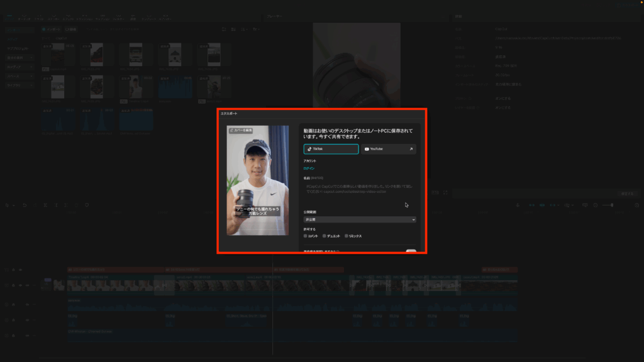Click the 修正する button in the details panel

click(x=627, y=194)
